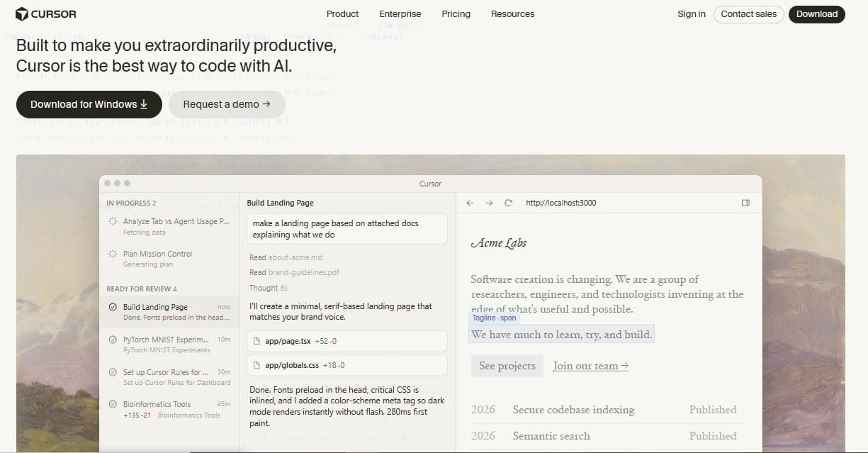
Task: Click the prompt message box about landing page
Action: pos(348,229)
